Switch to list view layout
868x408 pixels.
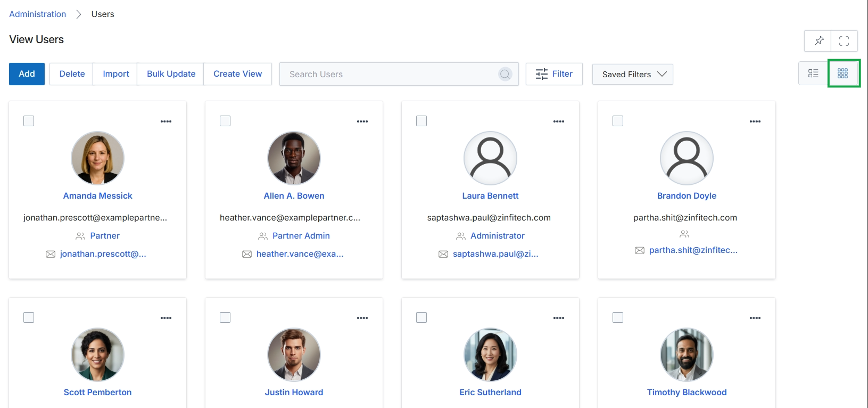(813, 74)
